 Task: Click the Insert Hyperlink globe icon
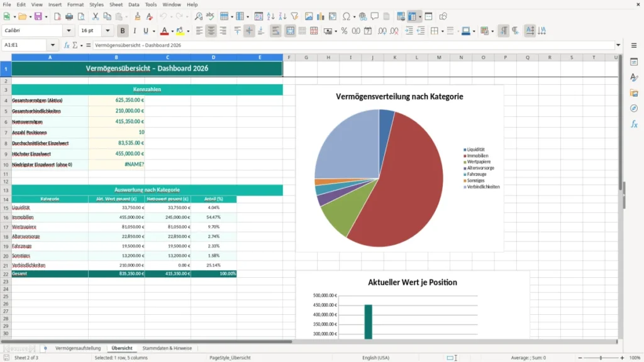click(x=363, y=16)
